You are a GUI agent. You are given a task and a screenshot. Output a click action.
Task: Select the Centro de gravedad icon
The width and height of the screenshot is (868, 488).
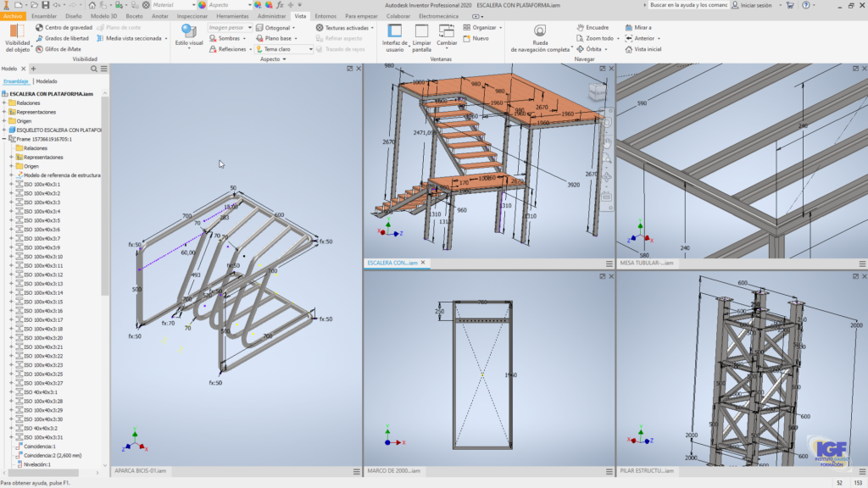point(37,26)
